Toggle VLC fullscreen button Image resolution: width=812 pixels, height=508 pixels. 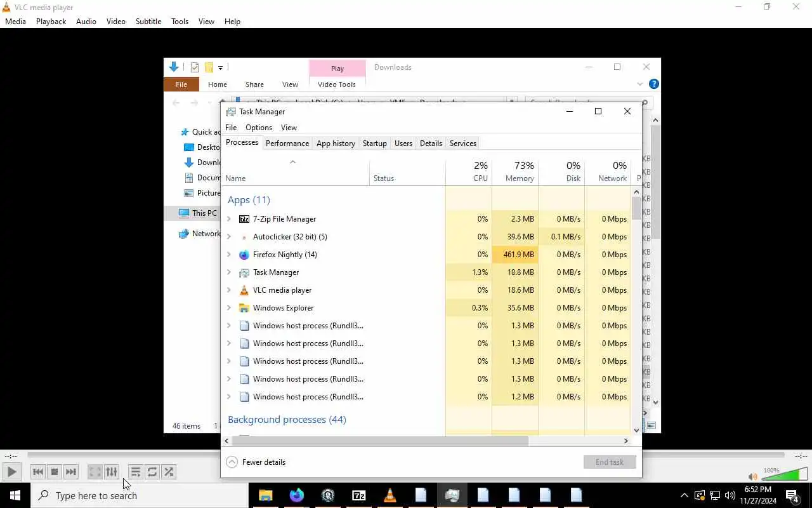95,472
